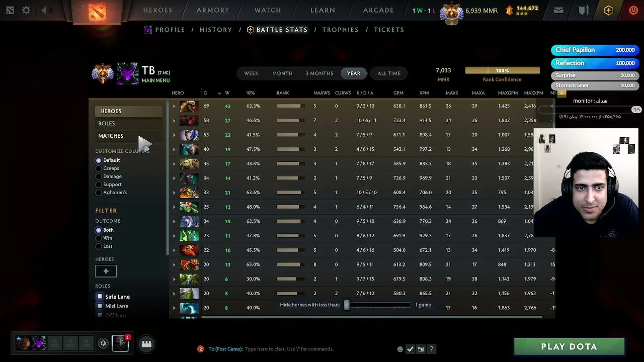This screenshot has height=362, width=644.
Task: Select the Both outcome radio button
Action: (99, 230)
